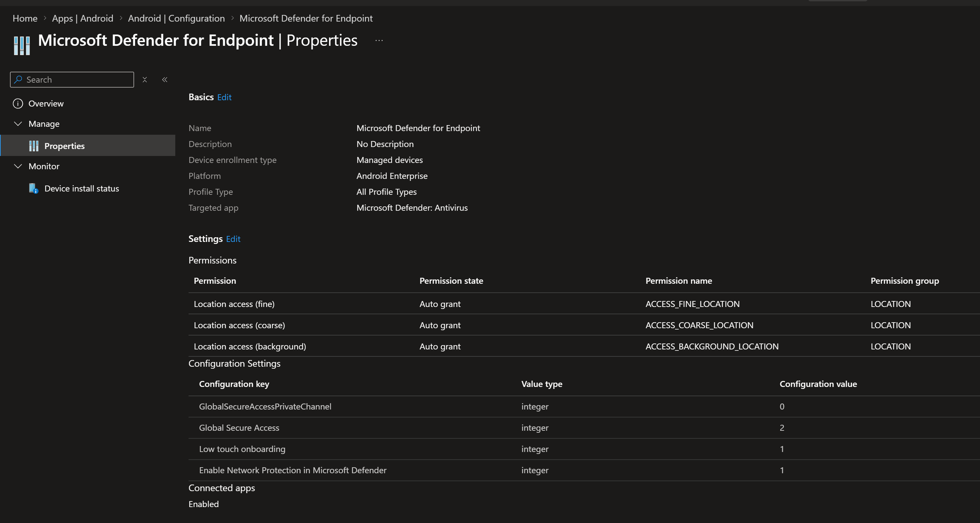980x523 pixels.
Task: Click Auto grant for Location access (fine)
Action: 440,304
